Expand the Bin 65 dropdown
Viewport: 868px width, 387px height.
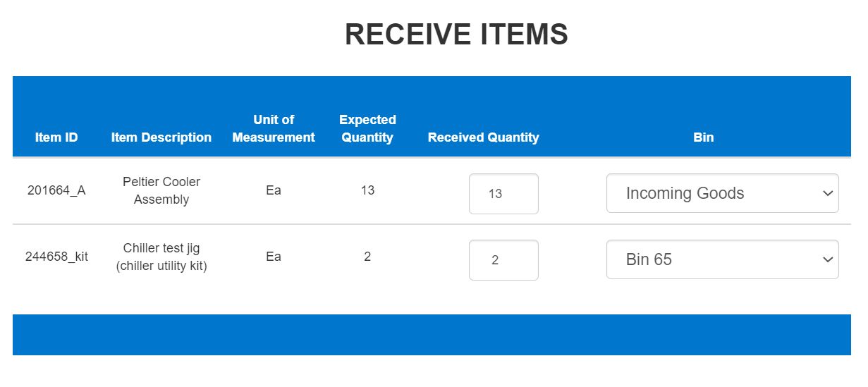tap(722, 259)
